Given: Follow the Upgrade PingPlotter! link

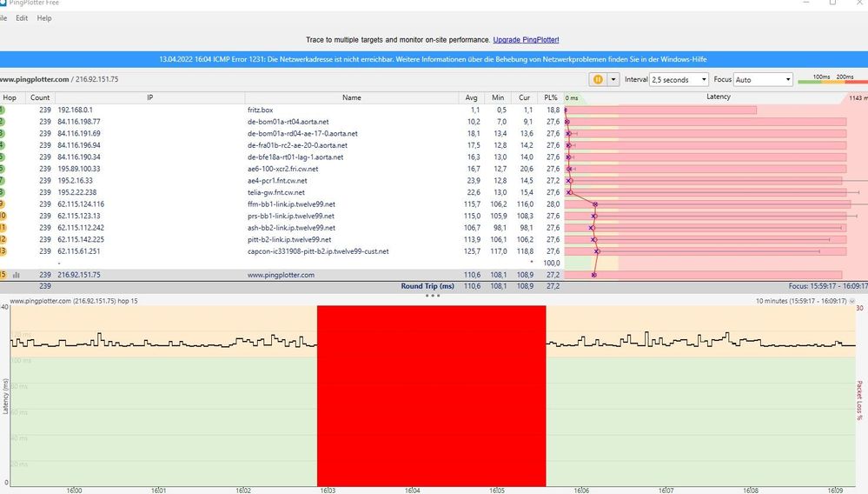Looking at the screenshot, I should click(526, 40).
